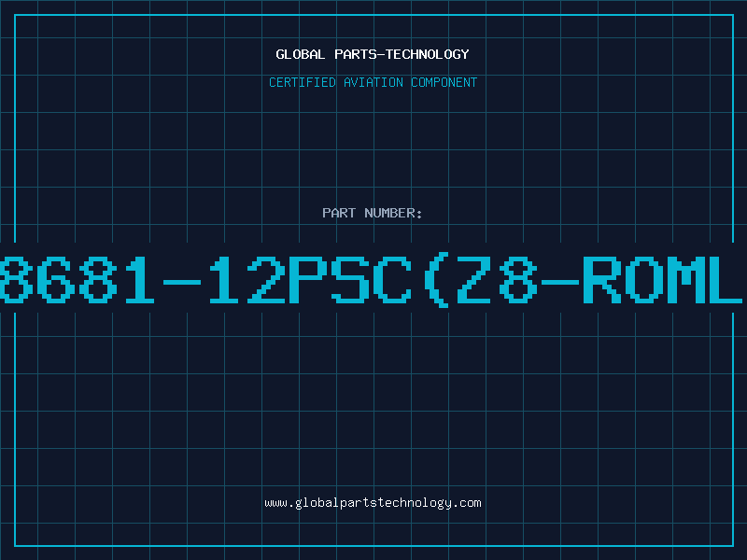Image resolution: width=747 pixels, height=560 pixels.
Task: Click the part number 8681-12PSC(Z8-ROML text
Action: point(371,281)
